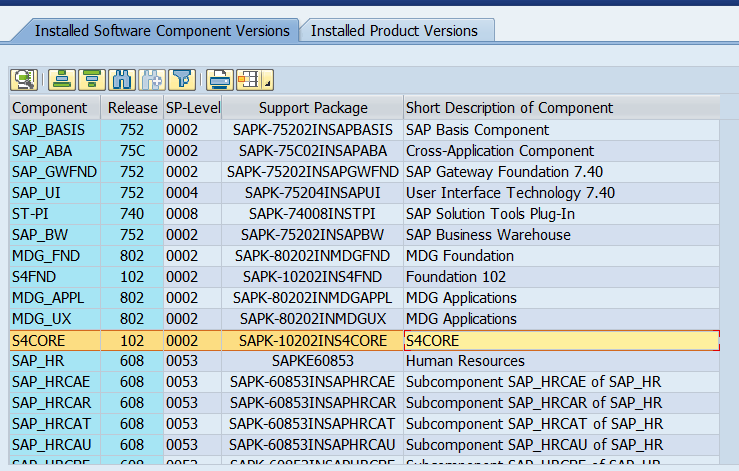Viewport: 739px width, 471px height.
Task: Select the Component column header
Action: point(55,108)
